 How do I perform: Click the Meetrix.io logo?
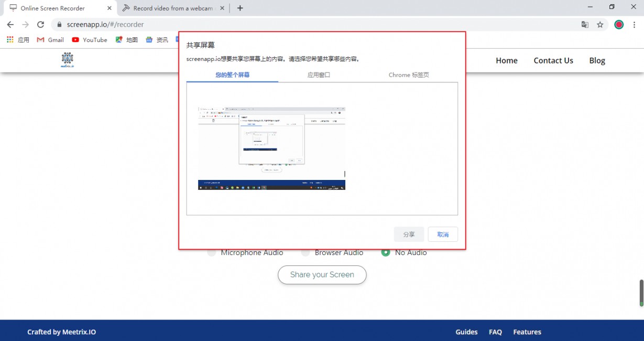click(67, 60)
